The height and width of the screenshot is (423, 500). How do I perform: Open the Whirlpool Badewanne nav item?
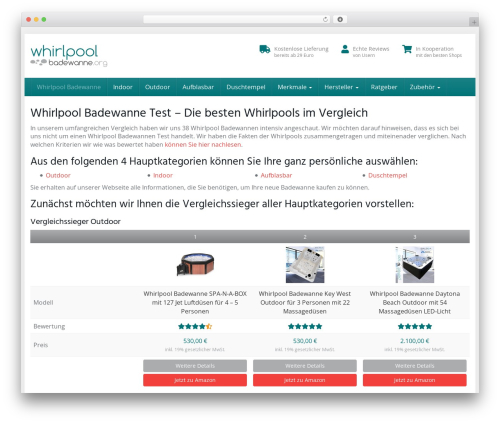pyautogui.click(x=69, y=87)
